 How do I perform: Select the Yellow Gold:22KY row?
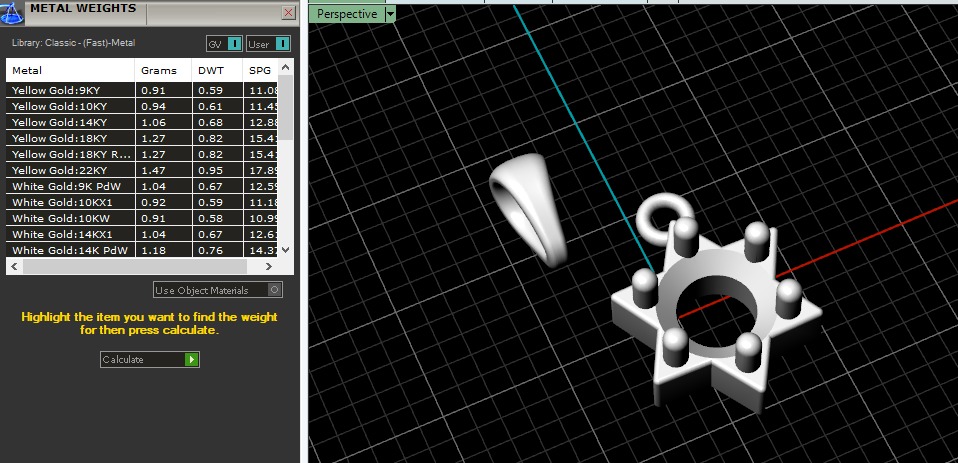142,170
